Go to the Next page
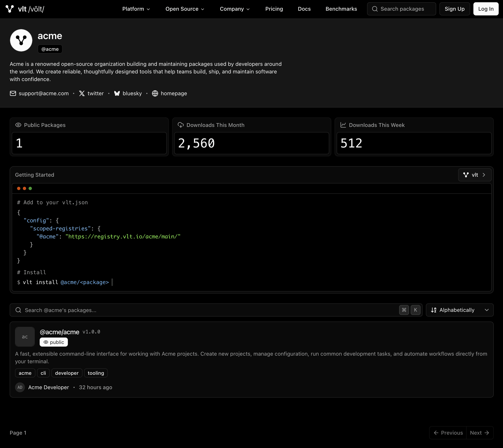 coord(480,433)
